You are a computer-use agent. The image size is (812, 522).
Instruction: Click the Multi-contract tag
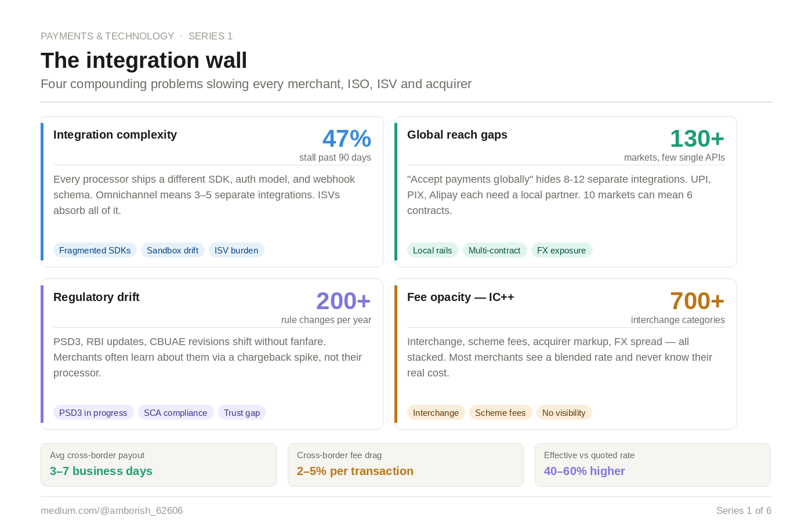[x=495, y=250]
